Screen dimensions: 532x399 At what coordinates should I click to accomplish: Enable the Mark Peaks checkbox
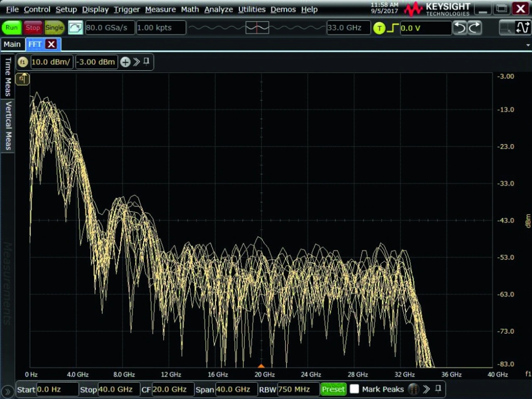point(354,389)
